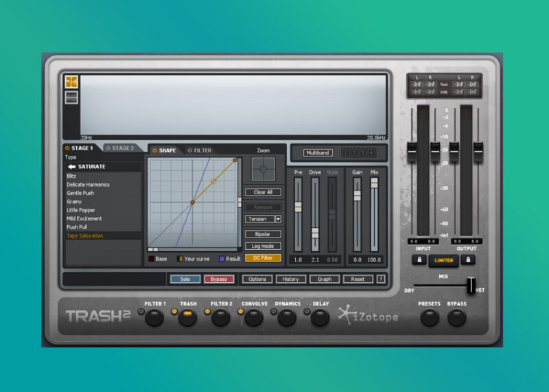Select the meter bars view icon below spectrum
The image size is (549, 392).
click(71, 97)
